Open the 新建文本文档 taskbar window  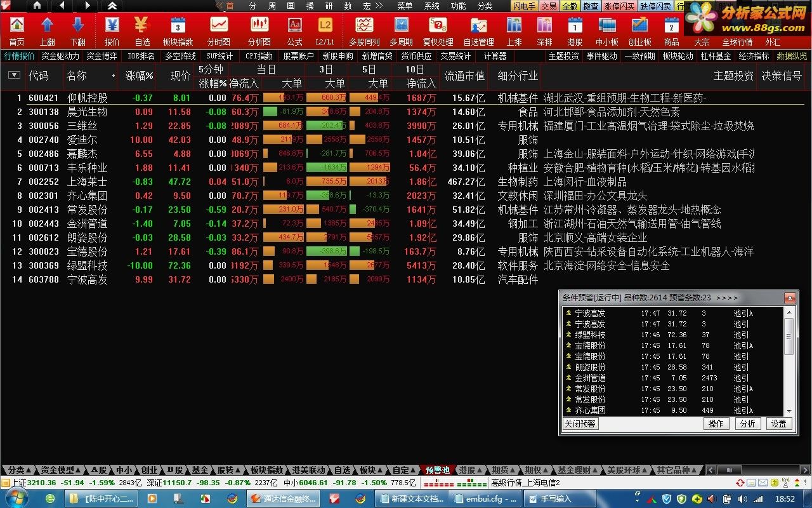413,499
